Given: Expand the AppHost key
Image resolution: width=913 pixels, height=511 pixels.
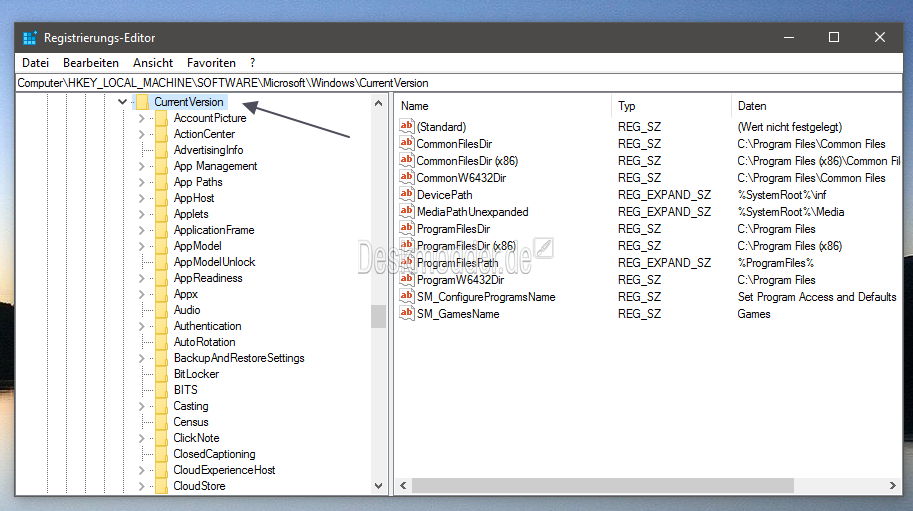Looking at the screenshot, I should [141, 198].
